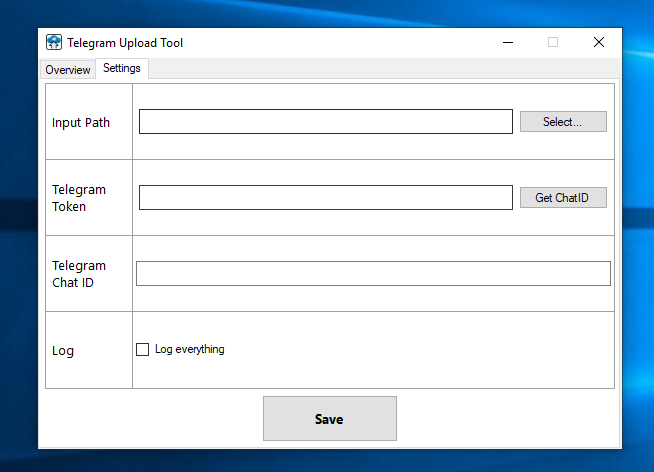Click the Telegram Chat ID label
The width and height of the screenshot is (654, 472).
click(x=79, y=274)
